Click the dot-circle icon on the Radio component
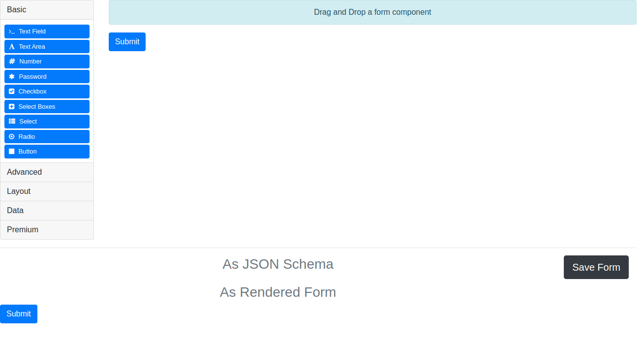 click(x=11, y=136)
